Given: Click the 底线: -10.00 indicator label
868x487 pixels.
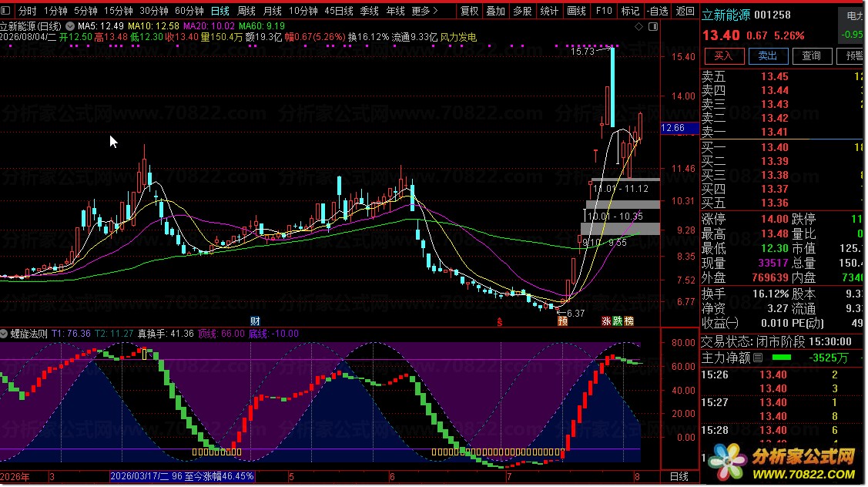Looking at the screenshot, I should pos(273,334).
